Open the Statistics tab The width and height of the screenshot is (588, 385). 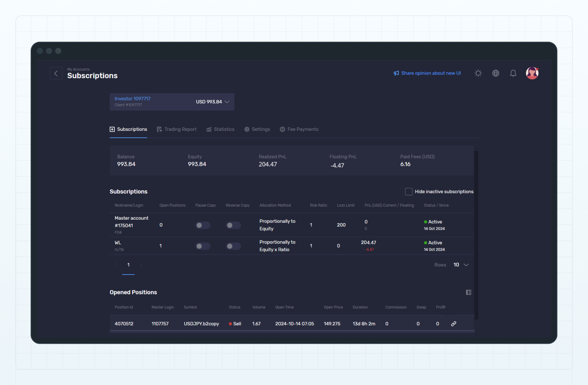click(x=220, y=129)
